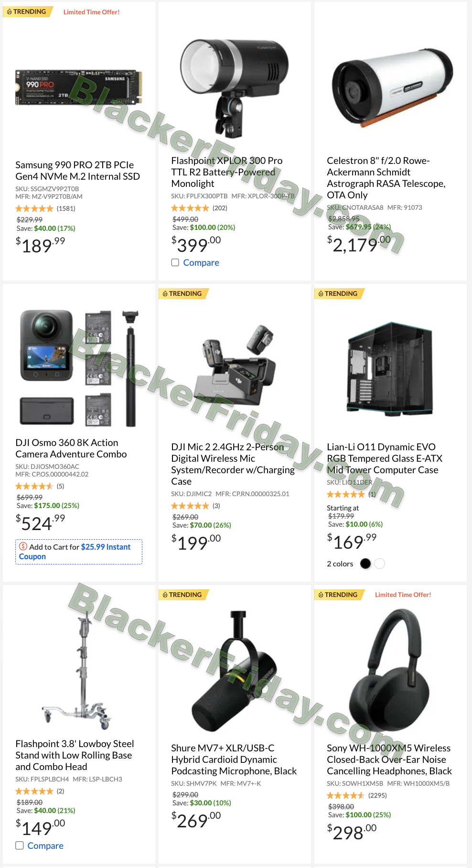Tick the Compare checkbox under Flashpoint Lowboy stand
The image size is (472, 868).
coord(20,846)
